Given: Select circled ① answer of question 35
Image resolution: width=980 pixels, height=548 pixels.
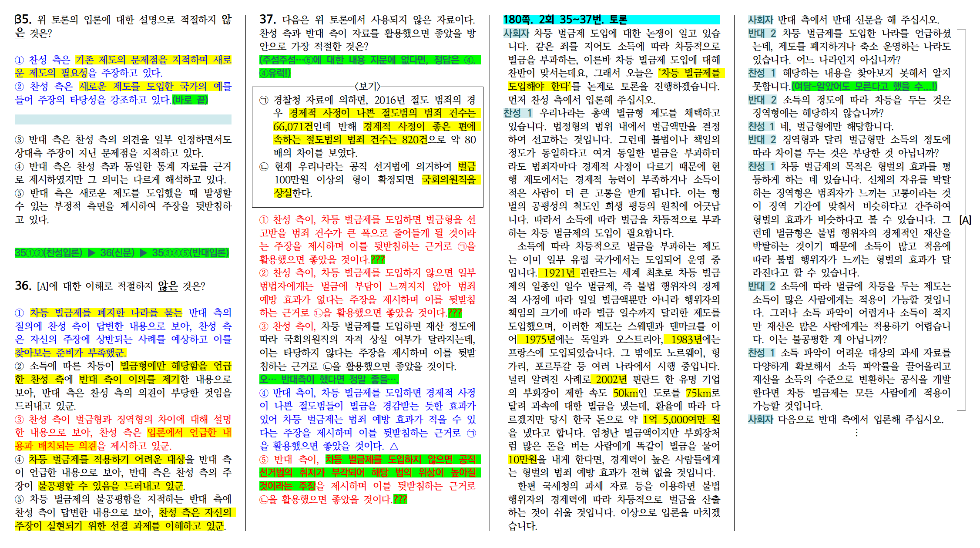Looking at the screenshot, I should (x=20, y=60).
